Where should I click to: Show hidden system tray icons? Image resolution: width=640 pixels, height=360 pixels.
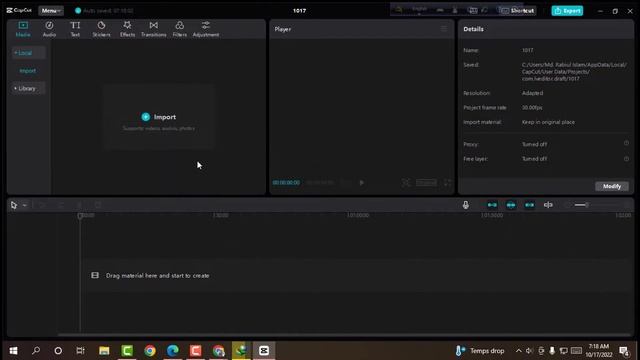(x=518, y=351)
